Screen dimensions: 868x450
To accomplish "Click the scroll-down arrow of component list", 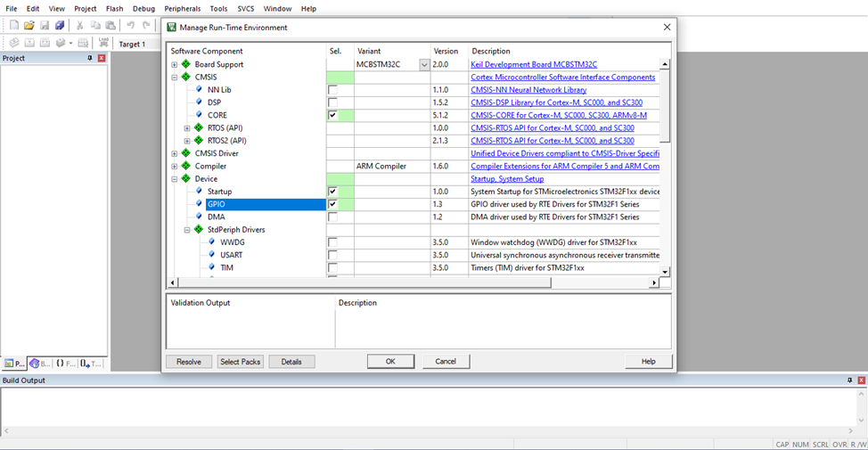I will click(x=665, y=272).
